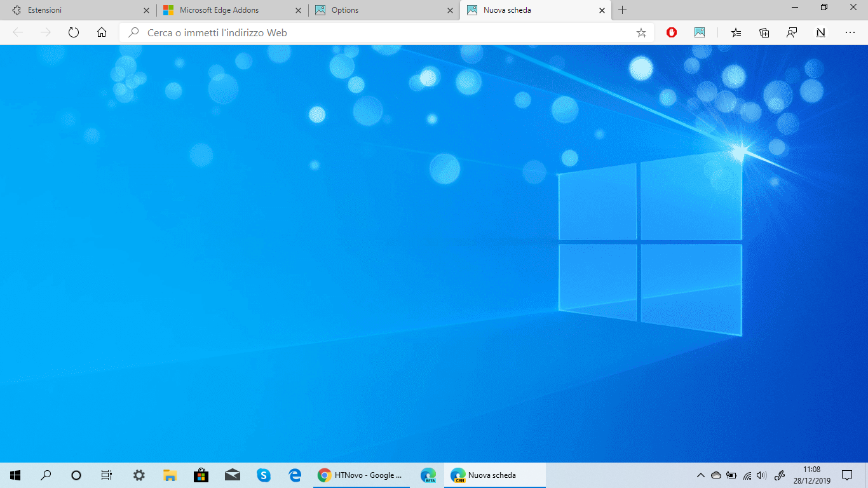The height and width of the screenshot is (488, 868).
Task: Open taskbar search magnifier
Action: 46,475
